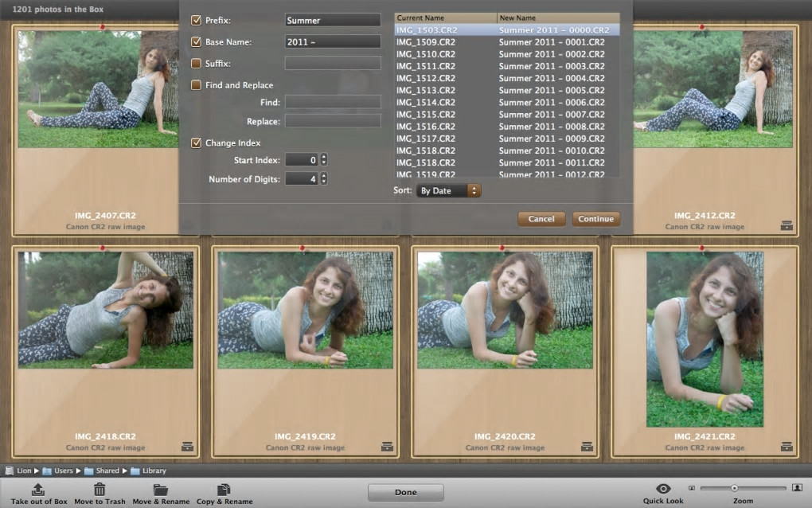The height and width of the screenshot is (508, 812).
Task: Click the box icon on IMG_2421.CR2 card
Action: (x=787, y=446)
